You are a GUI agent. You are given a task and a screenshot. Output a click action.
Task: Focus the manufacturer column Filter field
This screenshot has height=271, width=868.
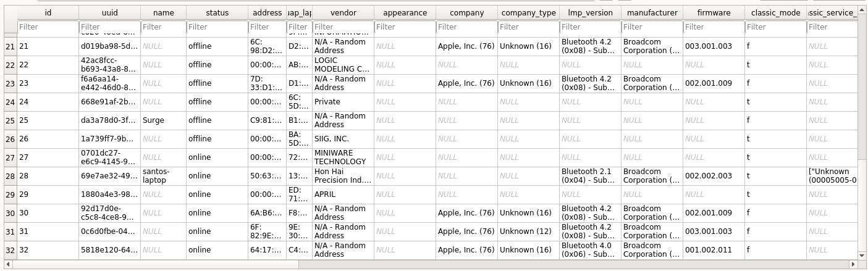point(652,27)
